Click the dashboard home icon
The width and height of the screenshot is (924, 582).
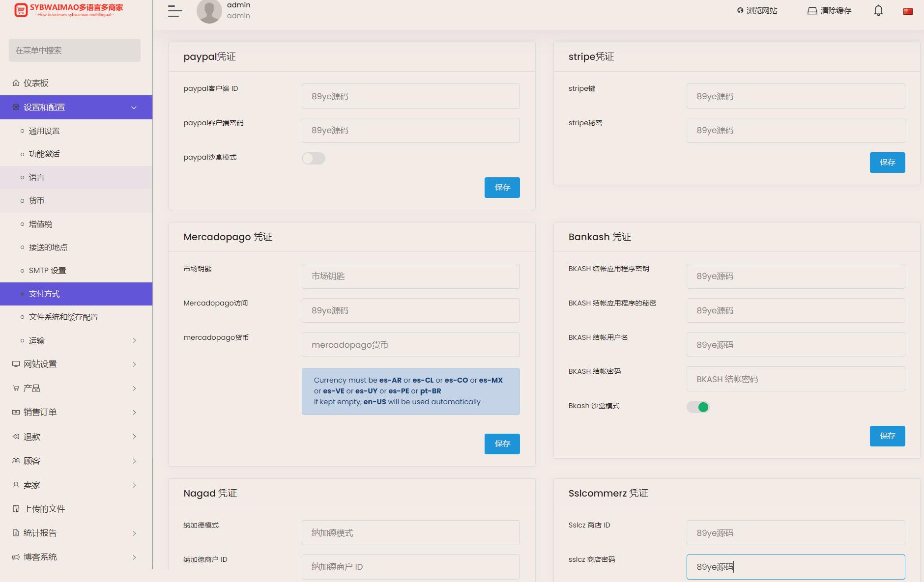click(16, 83)
